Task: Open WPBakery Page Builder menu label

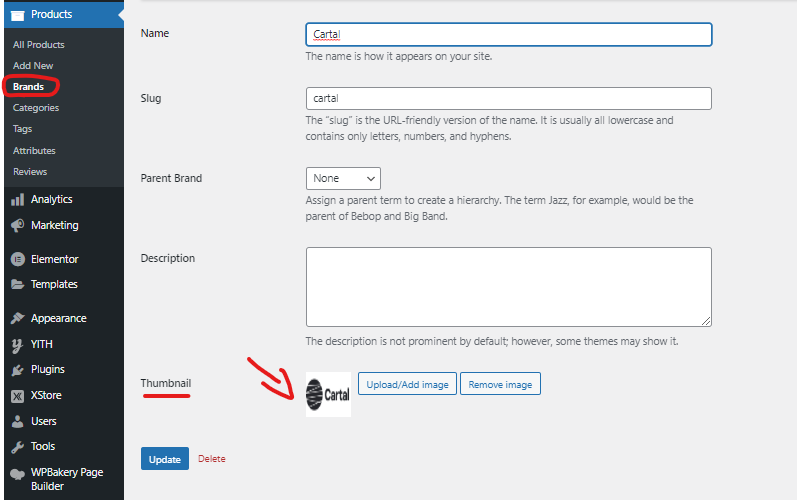Action: click(x=67, y=479)
